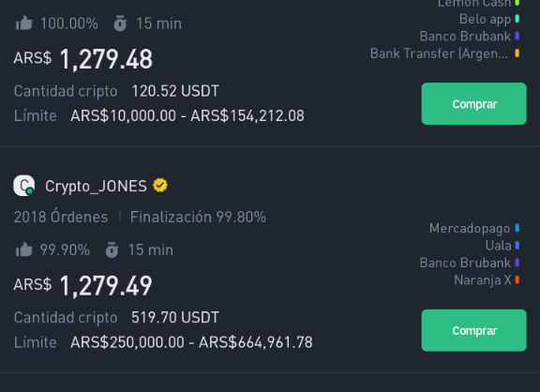Image resolution: width=540 pixels, height=392 pixels.
Task: Click the timer icon in Crypto_JONES listing
Action: point(112,249)
